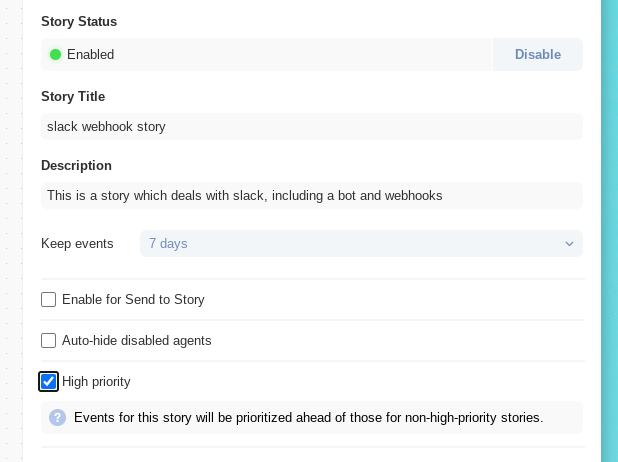Tick the Auto-hide disabled agents checkbox
This screenshot has height=462, width=618.
48,341
